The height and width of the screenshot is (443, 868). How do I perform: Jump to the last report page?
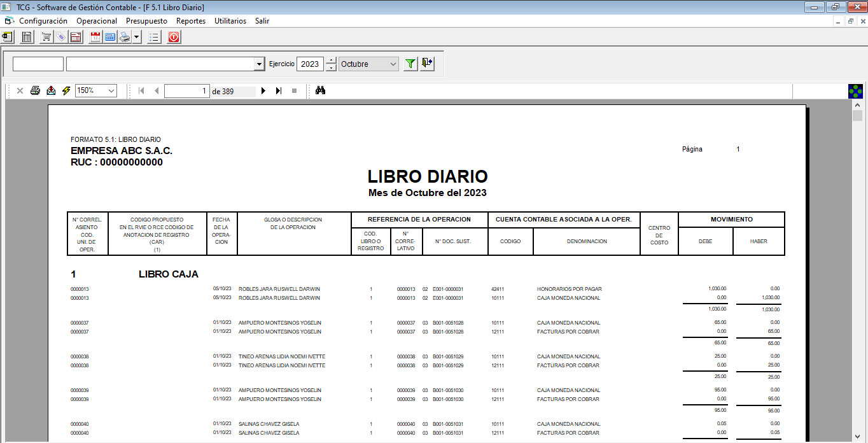coord(279,91)
